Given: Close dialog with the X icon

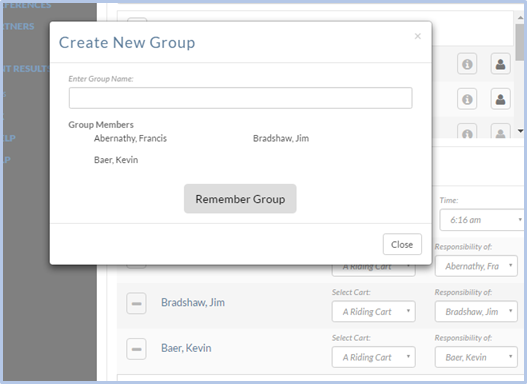Looking at the screenshot, I should pos(418,36).
